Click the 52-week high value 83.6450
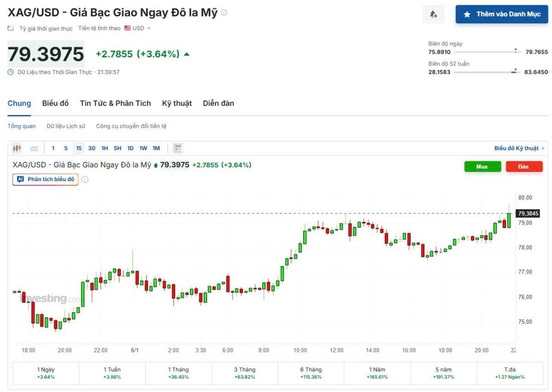552x392 pixels. (x=536, y=72)
